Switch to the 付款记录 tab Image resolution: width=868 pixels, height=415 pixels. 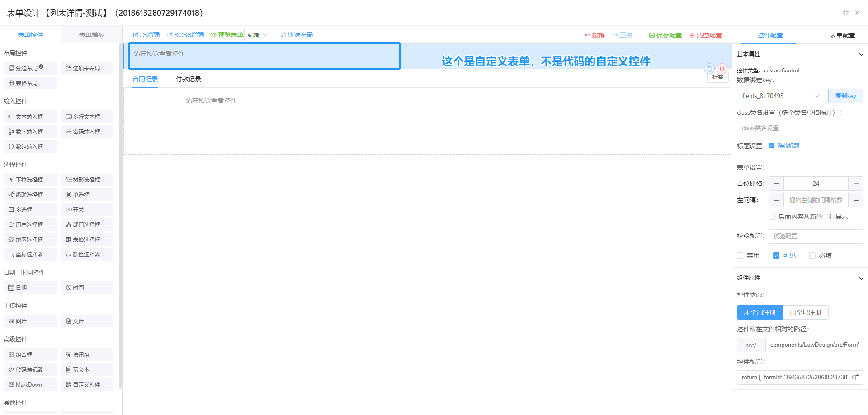[188, 79]
